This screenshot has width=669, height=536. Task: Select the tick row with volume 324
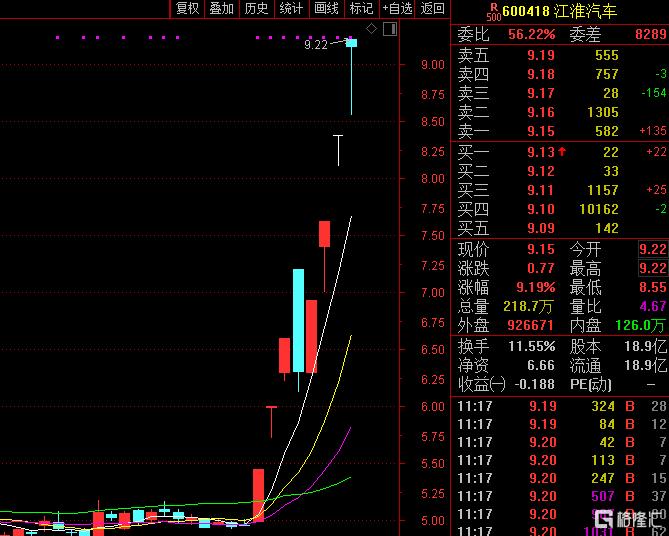[x=562, y=406]
